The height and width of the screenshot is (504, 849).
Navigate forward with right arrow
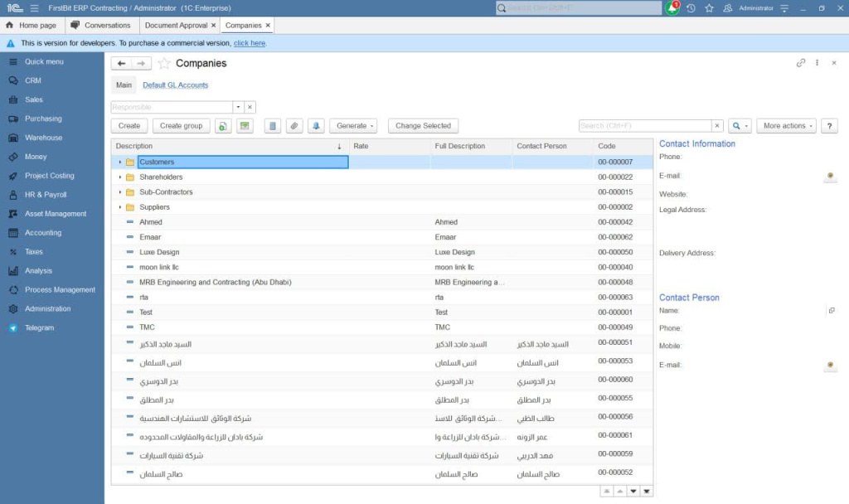click(141, 63)
